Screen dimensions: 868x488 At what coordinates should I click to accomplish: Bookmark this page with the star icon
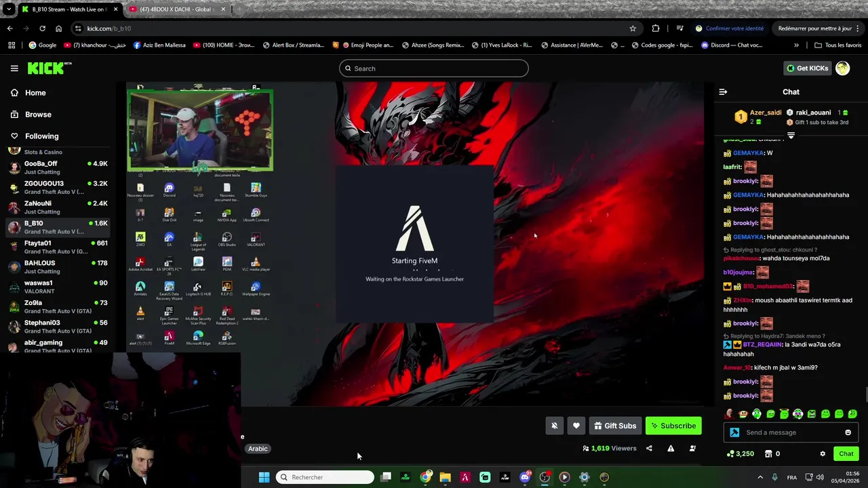click(x=633, y=28)
